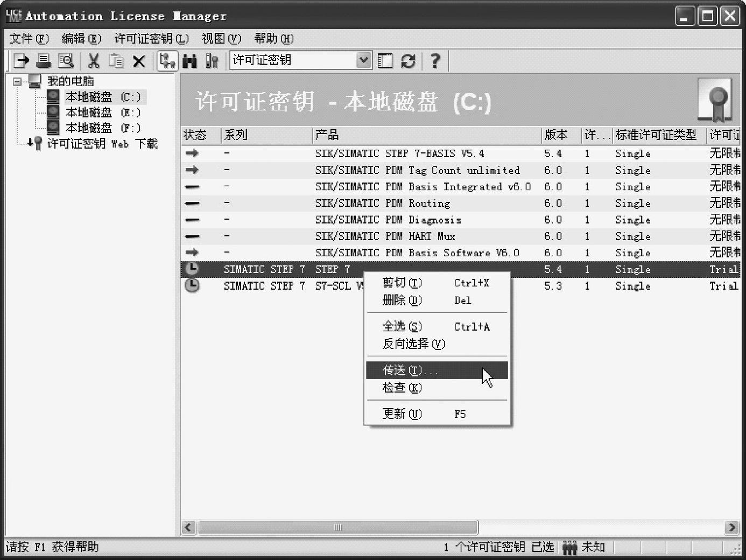Viewport: 746px width, 560px height.
Task: Click the disk icon for 本地磁盘 (E:)
Action: click(53, 112)
